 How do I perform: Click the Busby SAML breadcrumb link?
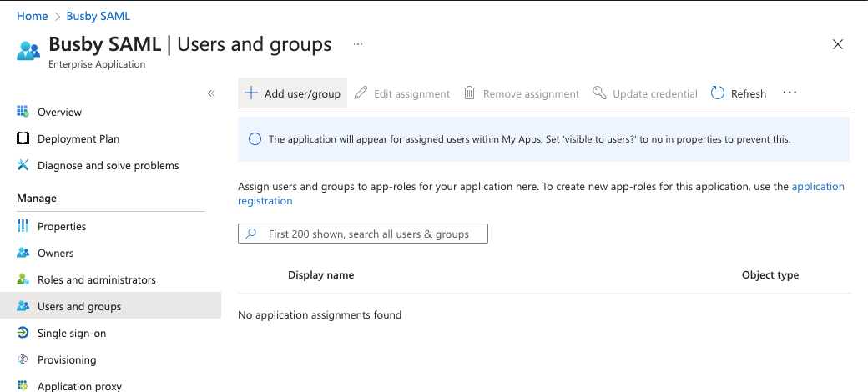[x=98, y=16]
